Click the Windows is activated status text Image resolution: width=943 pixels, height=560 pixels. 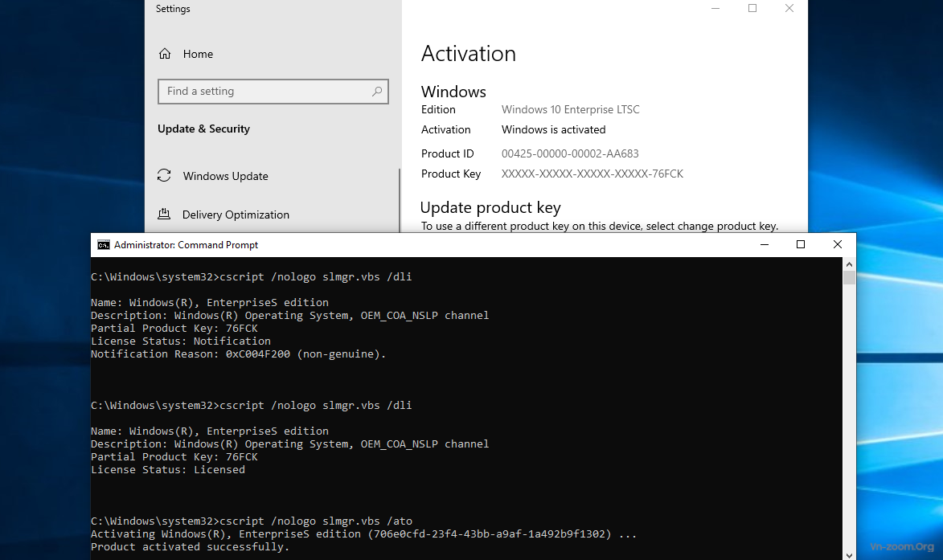pos(553,130)
